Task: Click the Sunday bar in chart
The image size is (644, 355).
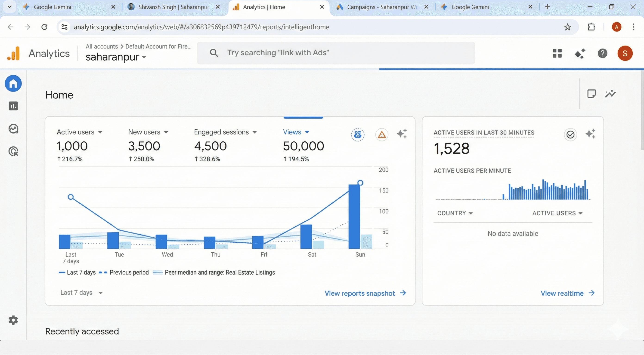Action: (x=354, y=217)
